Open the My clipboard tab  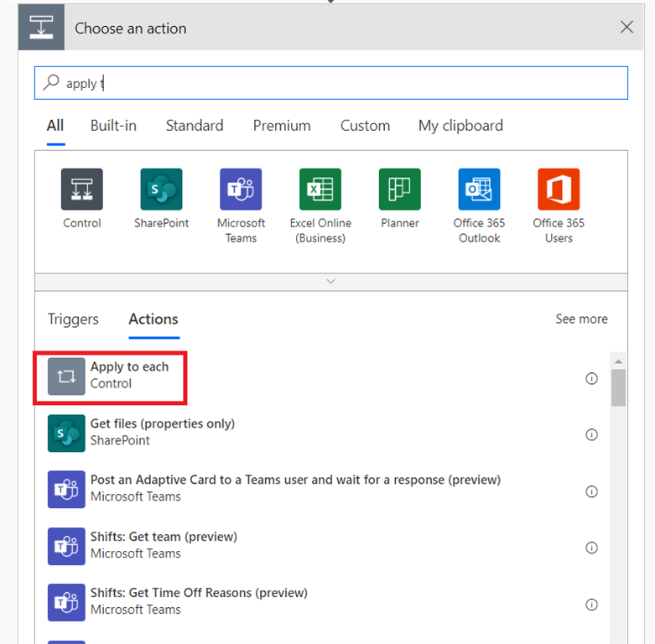click(x=460, y=126)
